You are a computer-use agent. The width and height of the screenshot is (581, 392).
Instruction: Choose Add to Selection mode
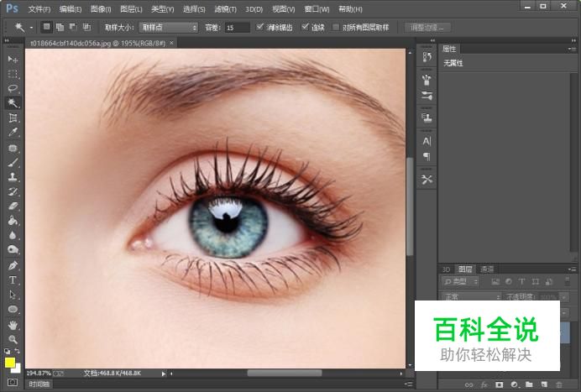pos(60,27)
